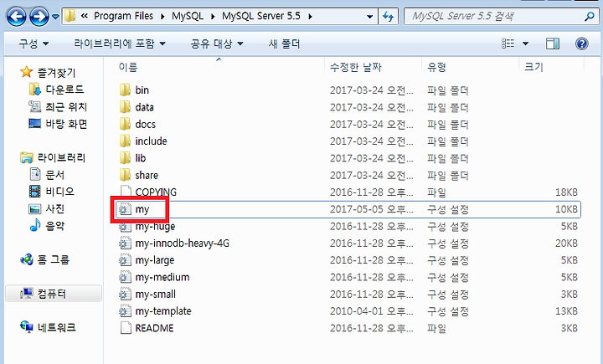The width and height of the screenshot is (603, 364).
Task: Sort by the 크기 column header
Action: tap(533, 67)
